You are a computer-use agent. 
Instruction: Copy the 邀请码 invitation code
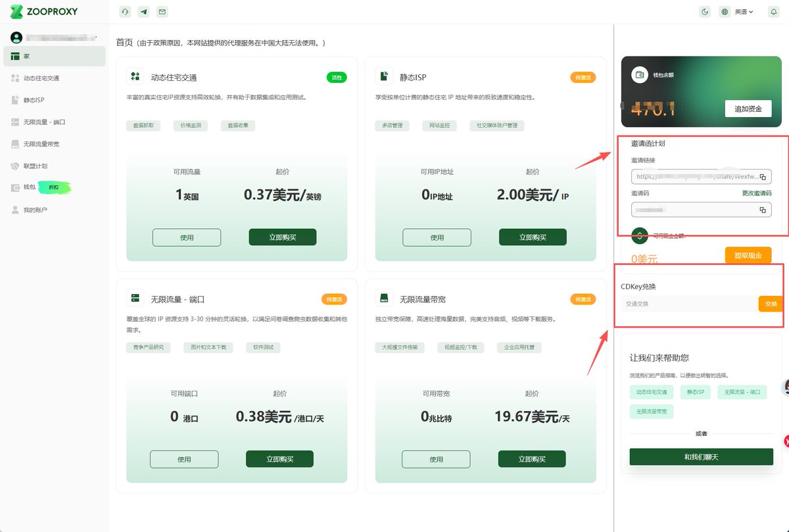[763, 210]
